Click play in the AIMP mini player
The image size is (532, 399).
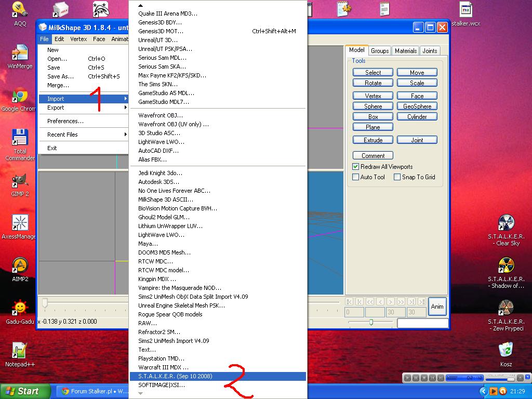[407, 378]
